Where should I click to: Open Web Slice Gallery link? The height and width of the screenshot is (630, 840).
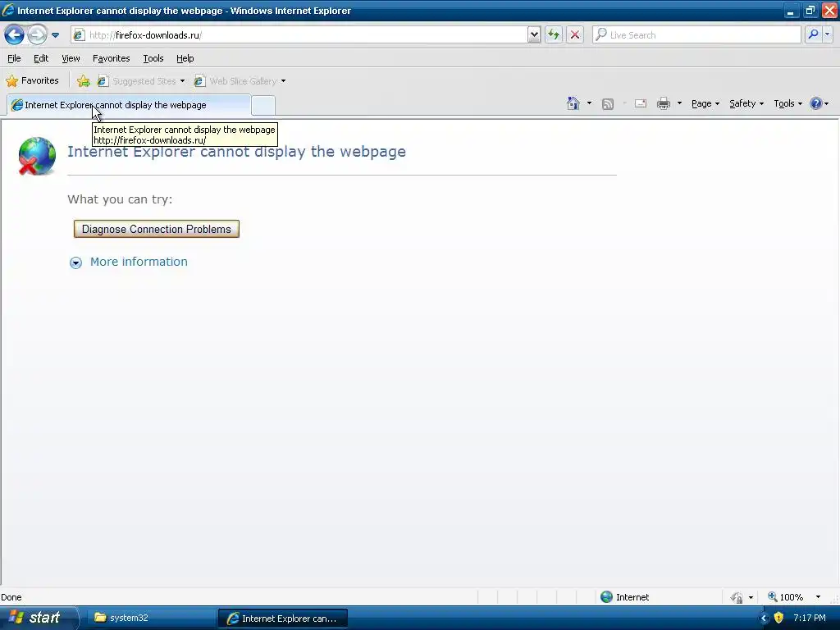pyautogui.click(x=235, y=81)
